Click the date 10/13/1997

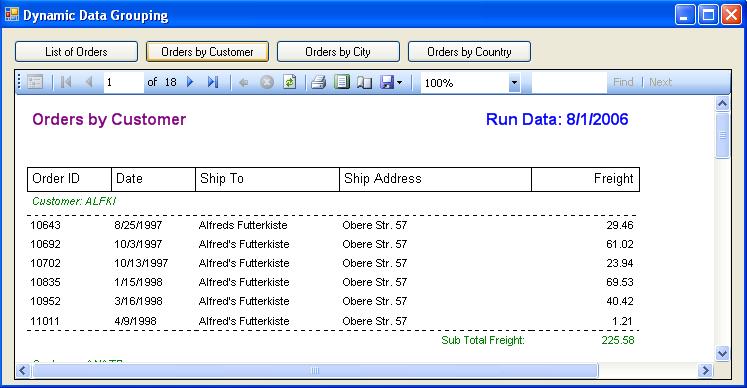pos(141,263)
